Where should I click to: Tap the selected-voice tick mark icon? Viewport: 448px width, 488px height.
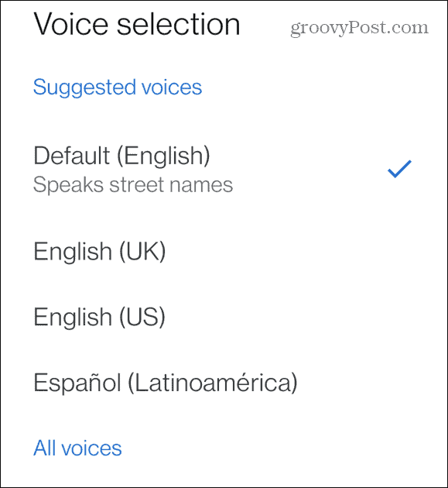point(399,169)
